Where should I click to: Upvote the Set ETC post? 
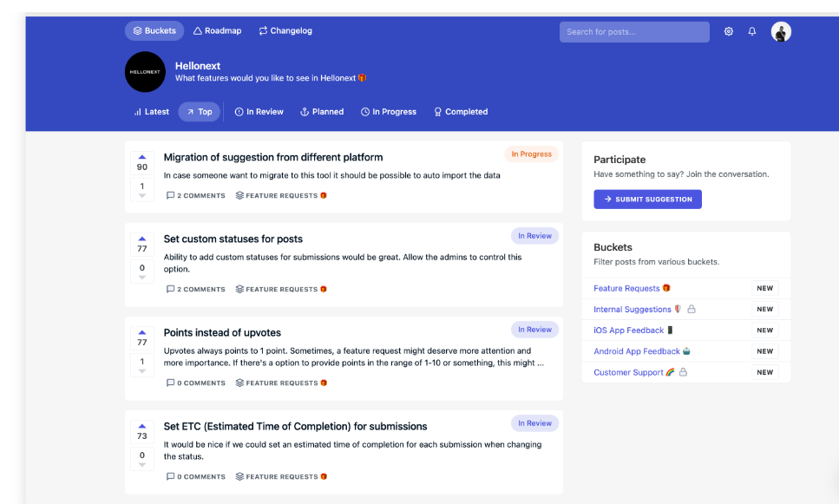[x=142, y=425]
